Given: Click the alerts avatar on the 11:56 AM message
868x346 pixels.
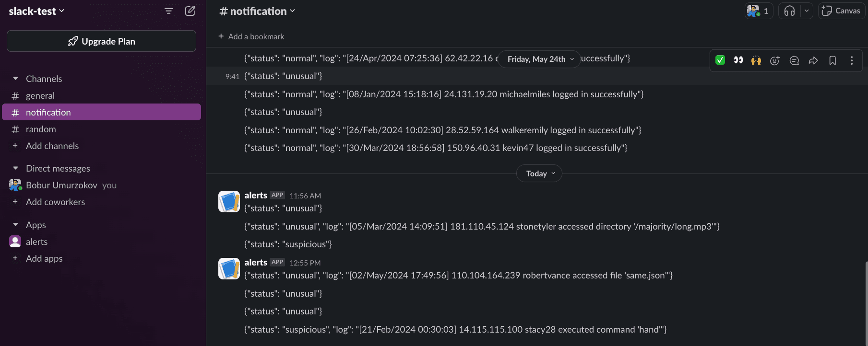Looking at the screenshot, I should (x=229, y=201).
